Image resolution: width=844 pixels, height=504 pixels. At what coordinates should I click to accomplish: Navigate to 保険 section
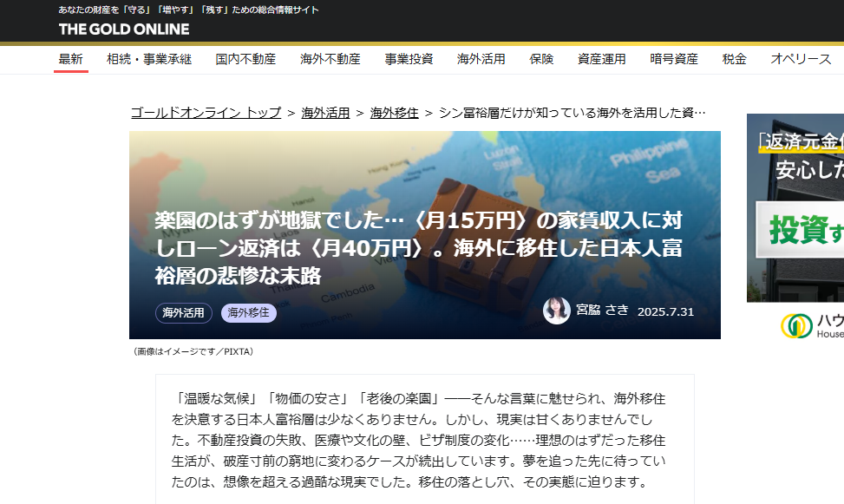[541, 59]
